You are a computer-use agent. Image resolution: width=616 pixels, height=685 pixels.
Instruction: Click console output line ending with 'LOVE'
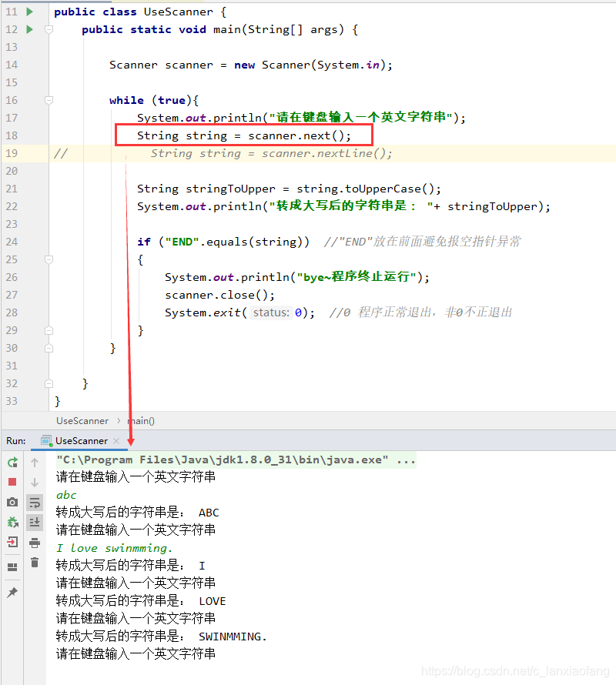(x=141, y=601)
